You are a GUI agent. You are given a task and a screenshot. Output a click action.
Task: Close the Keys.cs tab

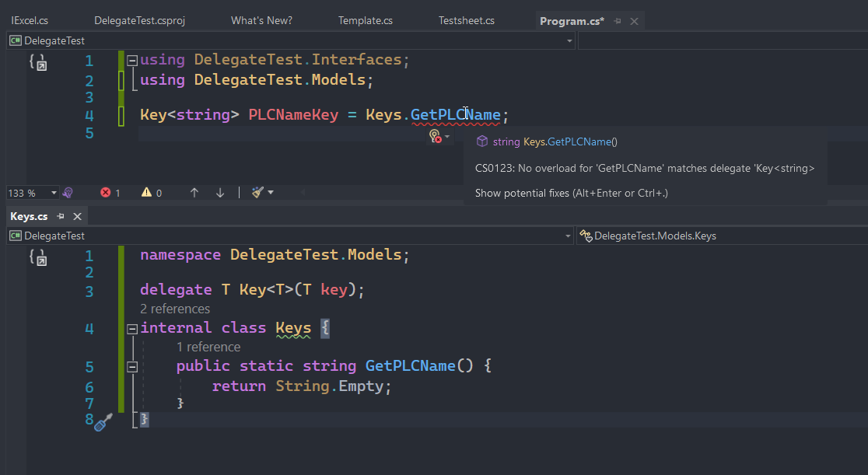click(x=77, y=217)
